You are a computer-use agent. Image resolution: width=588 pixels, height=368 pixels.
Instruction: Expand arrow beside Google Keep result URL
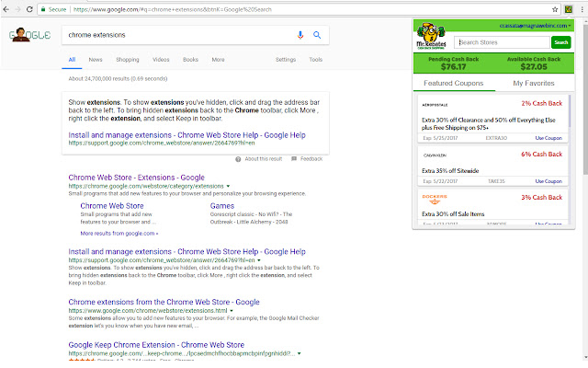pos(299,353)
